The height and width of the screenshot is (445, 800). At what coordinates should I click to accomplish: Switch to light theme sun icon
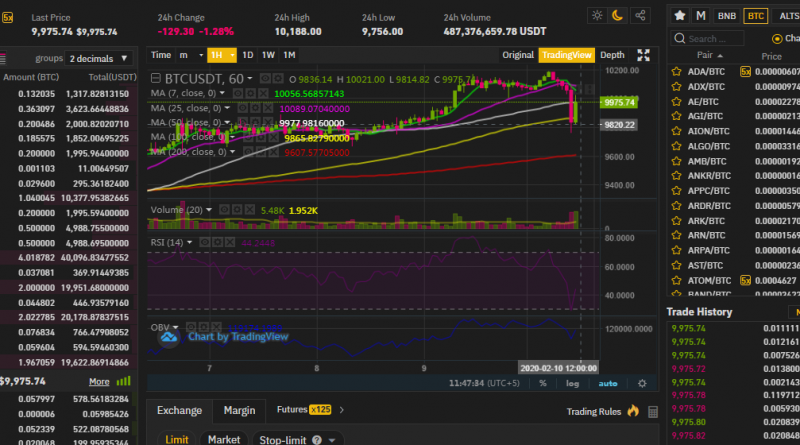tap(597, 15)
